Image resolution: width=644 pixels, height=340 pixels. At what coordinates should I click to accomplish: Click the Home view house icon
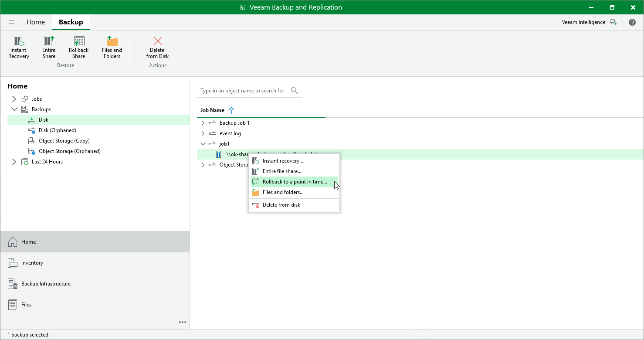(13, 242)
